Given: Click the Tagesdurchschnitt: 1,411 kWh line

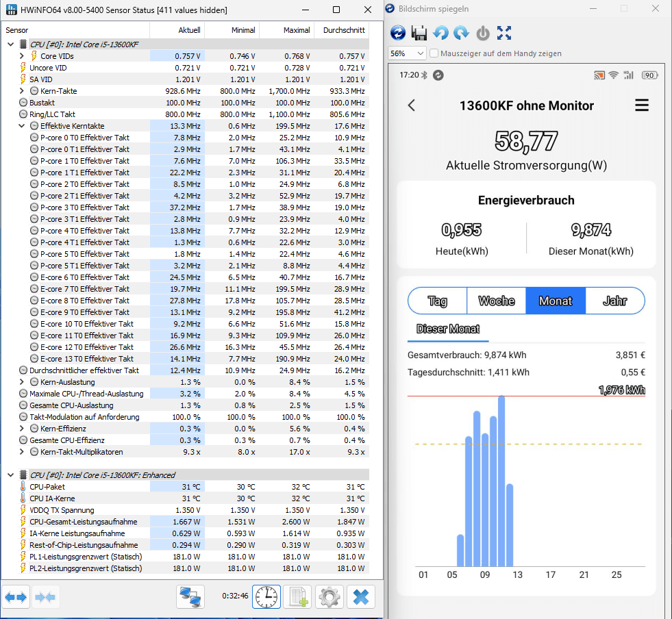Looking at the screenshot, I should (469, 372).
